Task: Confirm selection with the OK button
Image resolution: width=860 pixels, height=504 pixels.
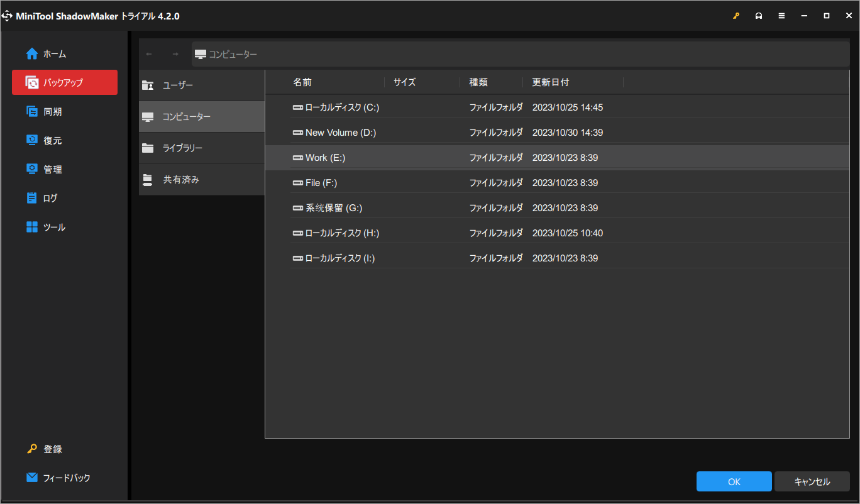Action: (x=733, y=481)
